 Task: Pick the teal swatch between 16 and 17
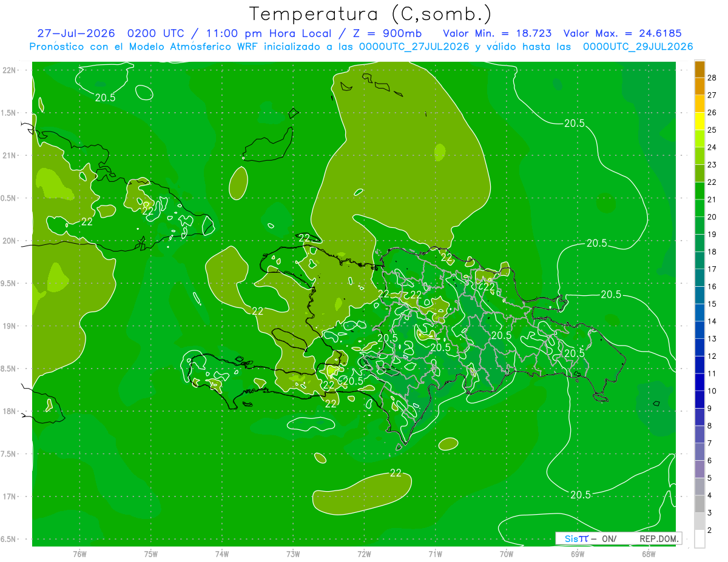pyautogui.click(x=699, y=278)
